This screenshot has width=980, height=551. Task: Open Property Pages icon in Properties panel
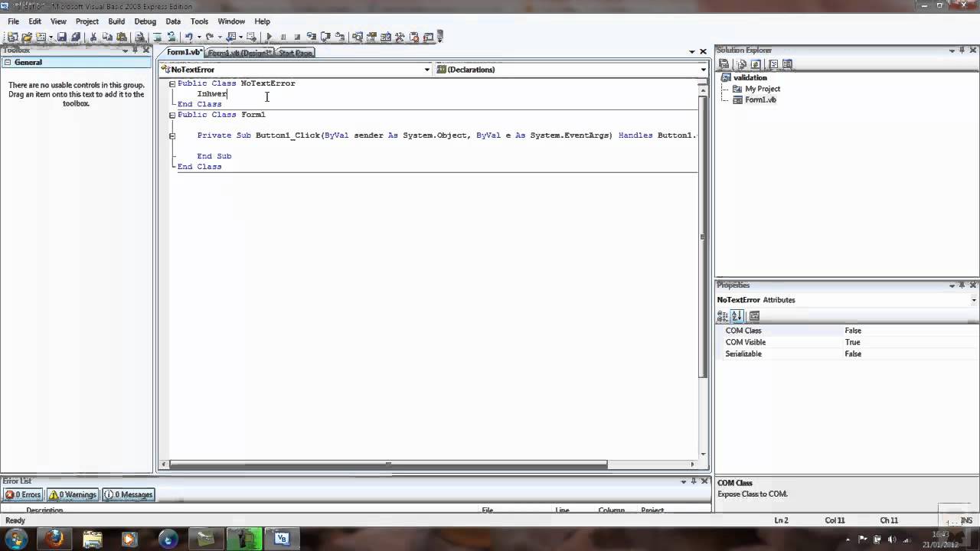pos(754,315)
